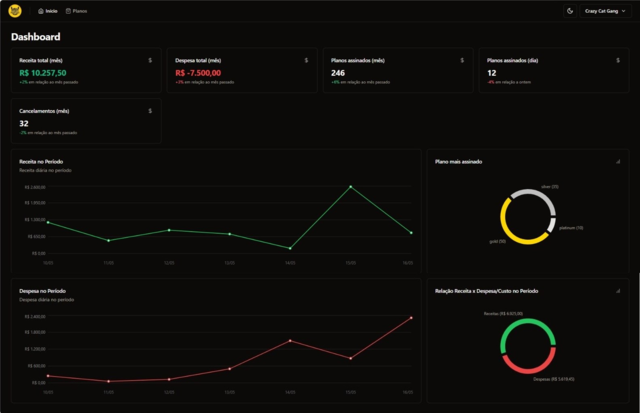The width and height of the screenshot is (640, 413).
Task: Click the 14/05 point on Despesa chart
Action: point(290,341)
